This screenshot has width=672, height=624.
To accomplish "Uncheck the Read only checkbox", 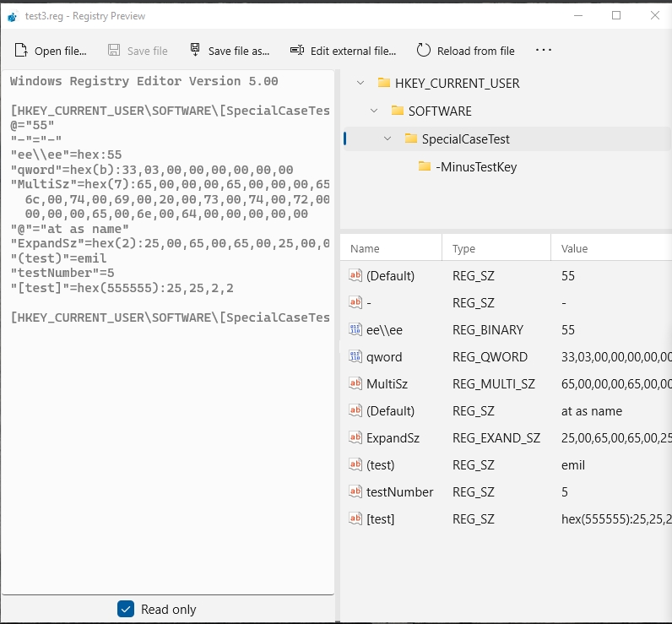I will point(126,609).
